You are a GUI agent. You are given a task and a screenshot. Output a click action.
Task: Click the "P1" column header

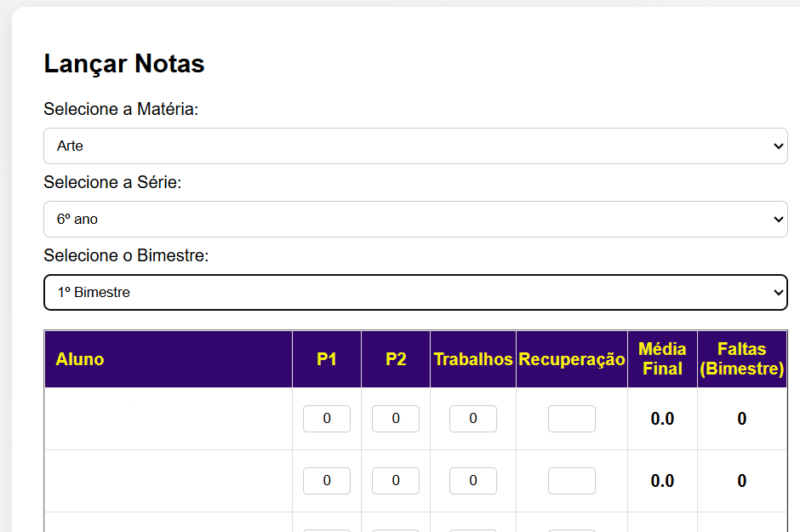[327, 358]
